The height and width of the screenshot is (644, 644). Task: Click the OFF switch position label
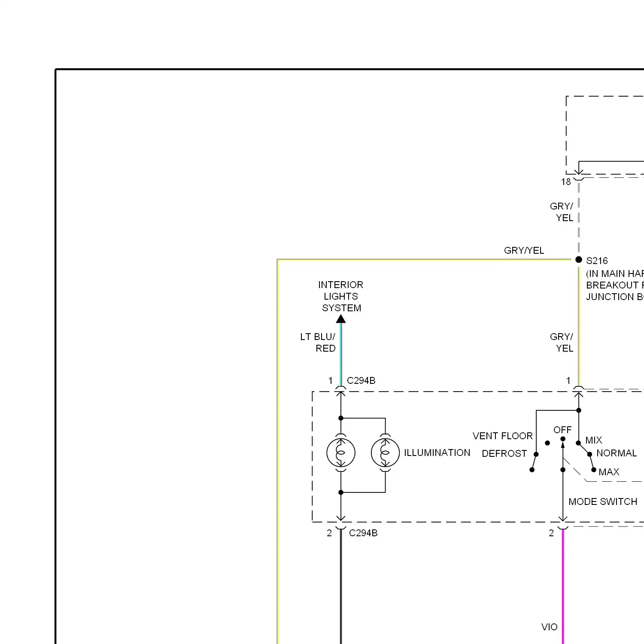pyautogui.click(x=562, y=430)
